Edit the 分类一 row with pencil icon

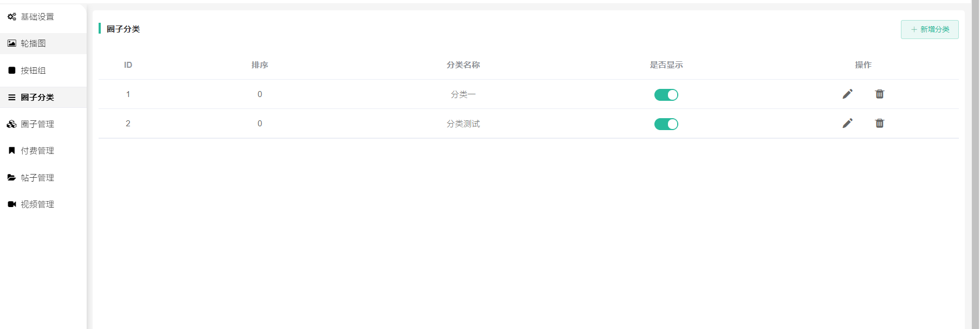pos(847,94)
